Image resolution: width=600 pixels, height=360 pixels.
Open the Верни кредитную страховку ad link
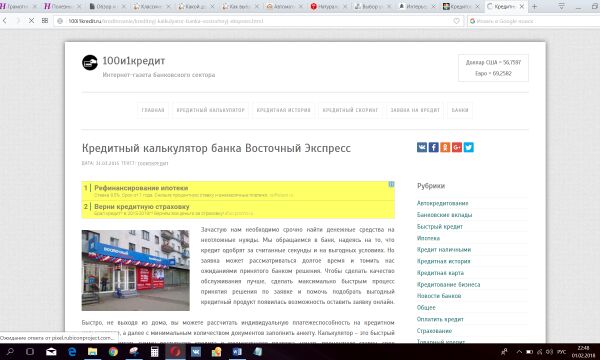142,207
